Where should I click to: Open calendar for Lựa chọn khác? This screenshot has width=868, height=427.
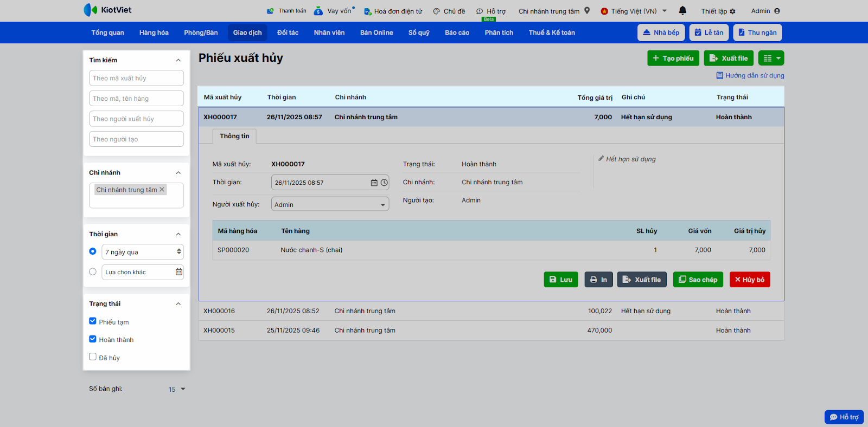(x=179, y=272)
